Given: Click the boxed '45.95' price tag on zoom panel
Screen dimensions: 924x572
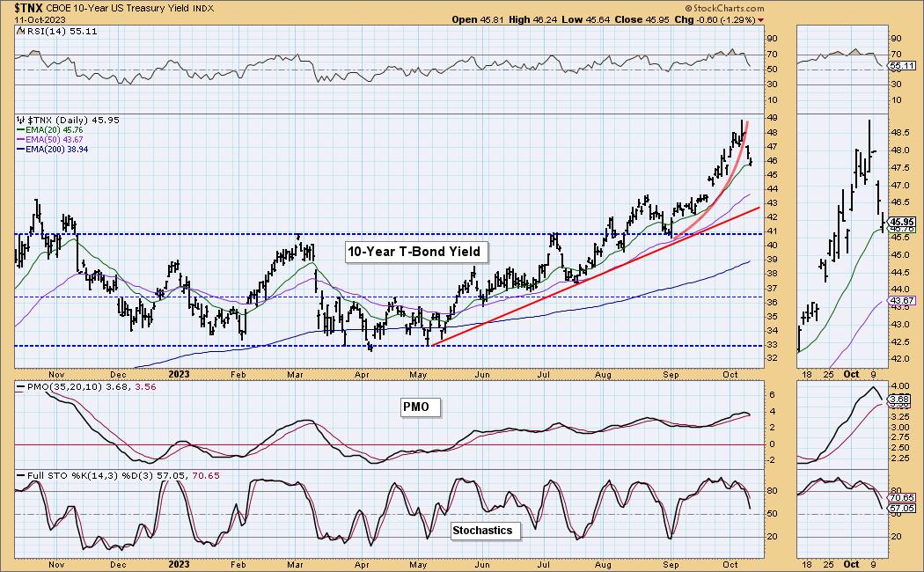Looking at the screenshot, I should (904, 222).
